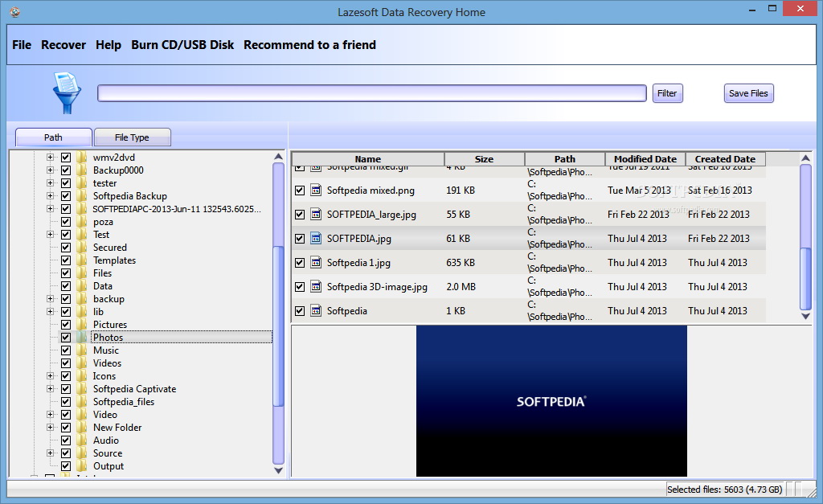Image resolution: width=823 pixels, height=504 pixels.
Task: Click the Softpedia 3D-image.jpg file icon
Action: tap(316, 286)
